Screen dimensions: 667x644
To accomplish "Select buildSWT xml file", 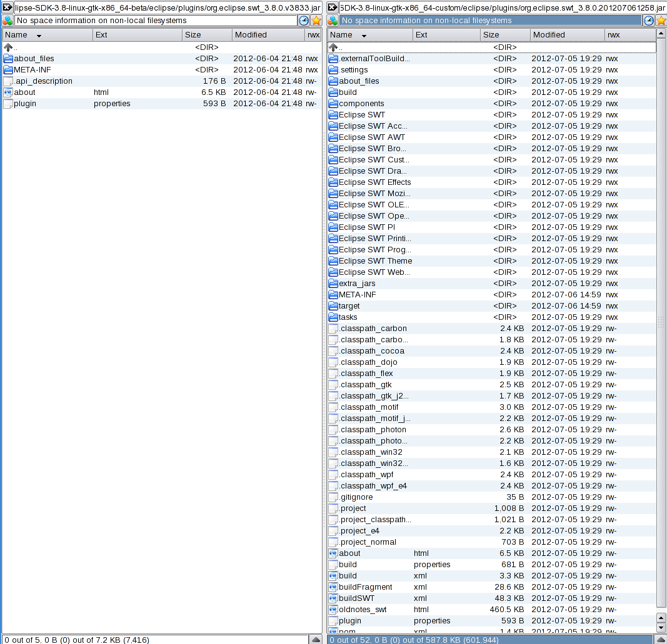I will [492, 598].
